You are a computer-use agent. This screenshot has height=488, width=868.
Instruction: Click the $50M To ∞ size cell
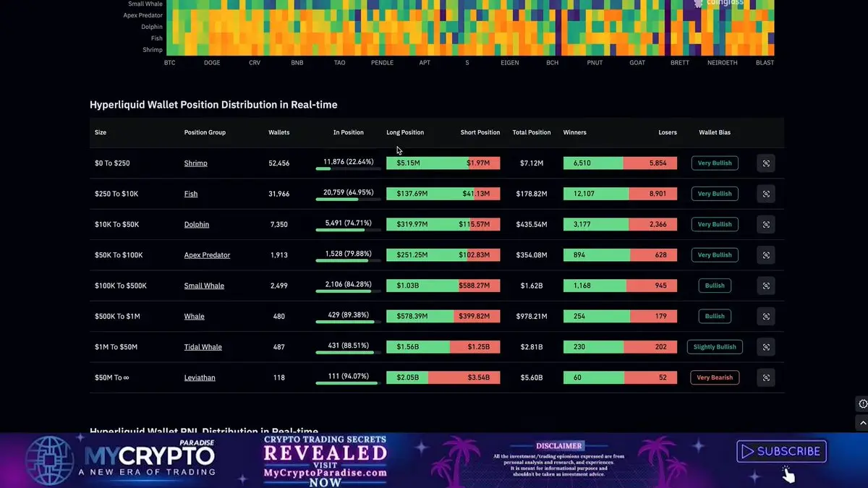(112, 377)
